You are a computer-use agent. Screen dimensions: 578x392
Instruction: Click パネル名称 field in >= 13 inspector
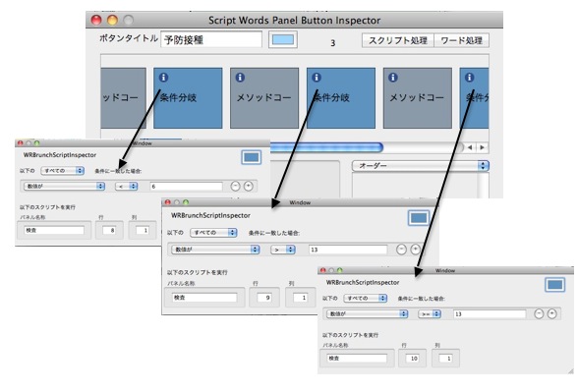coord(357,359)
